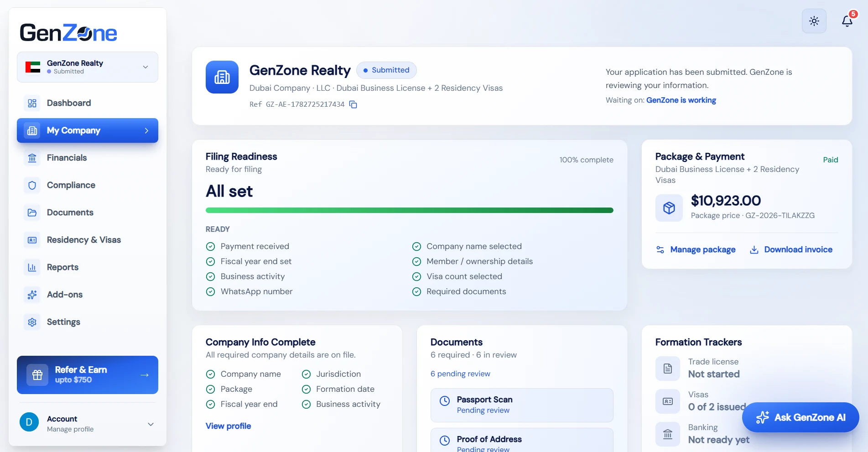Click the Required documents check item

click(459, 291)
